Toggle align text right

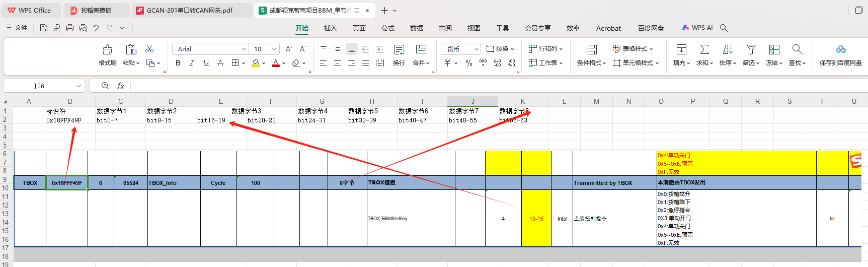tap(351, 63)
